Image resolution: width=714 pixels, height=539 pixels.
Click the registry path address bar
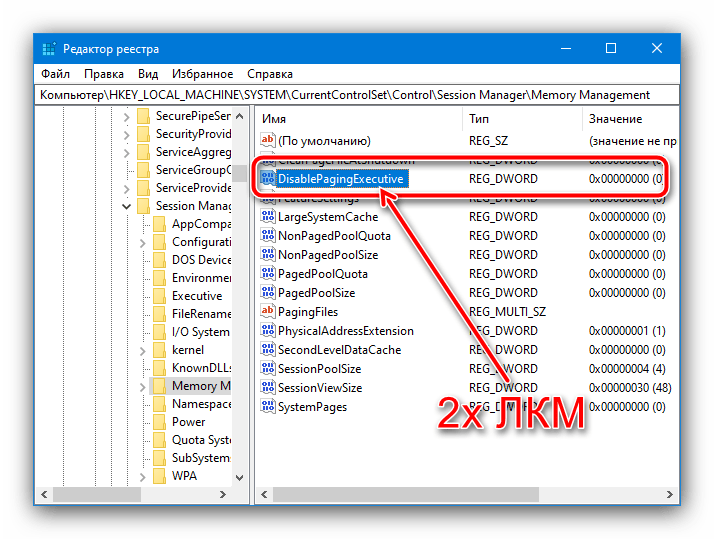(x=357, y=95)
